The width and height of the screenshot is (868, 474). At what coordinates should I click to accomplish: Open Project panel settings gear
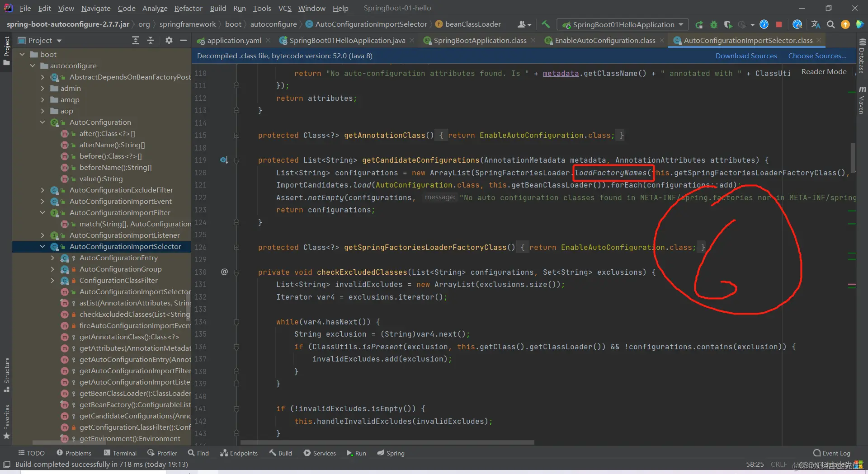pyautogui.click(x=169, y=40)
